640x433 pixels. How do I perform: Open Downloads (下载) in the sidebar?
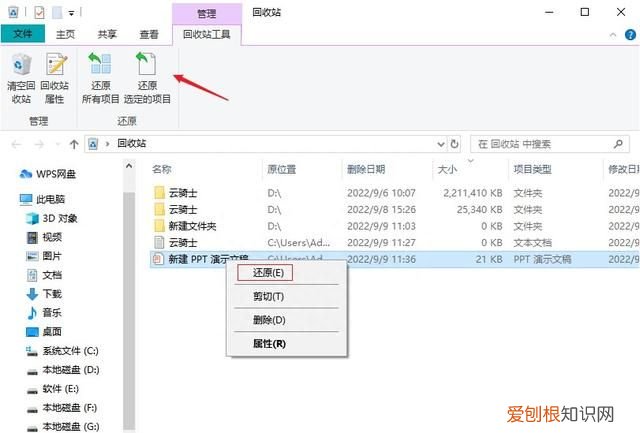click(x=44, y=294)
